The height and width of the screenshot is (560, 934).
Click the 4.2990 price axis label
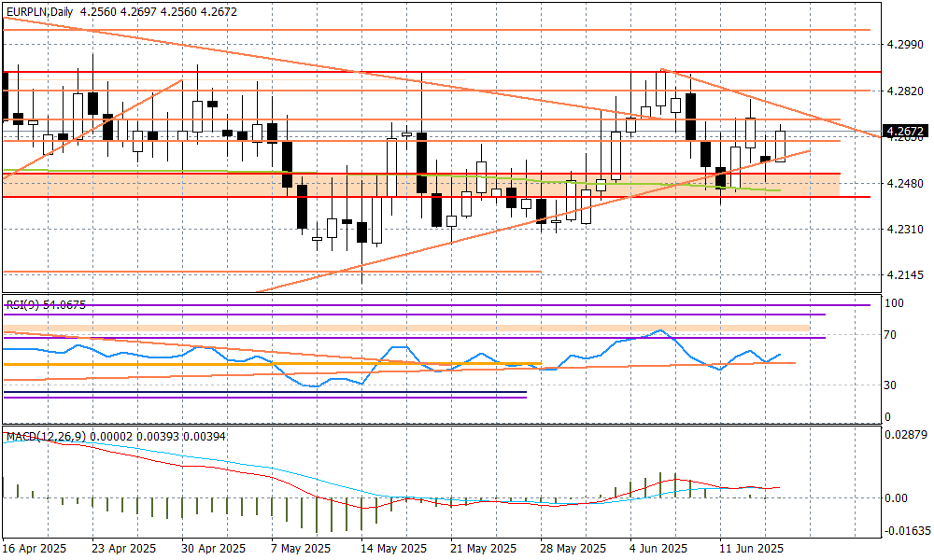pyautogui.click(x=904, y=45)
